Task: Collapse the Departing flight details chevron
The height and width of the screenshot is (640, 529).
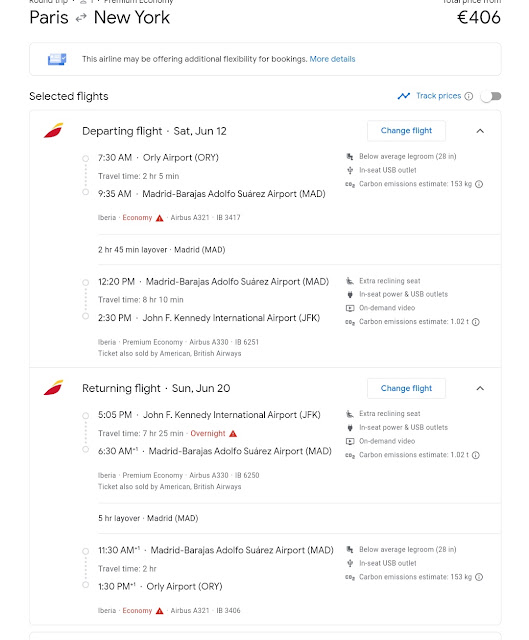Action: (480, 131)
